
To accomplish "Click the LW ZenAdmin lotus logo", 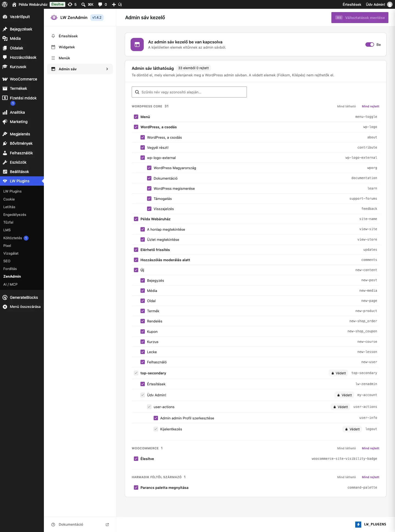I will (54, 18).
